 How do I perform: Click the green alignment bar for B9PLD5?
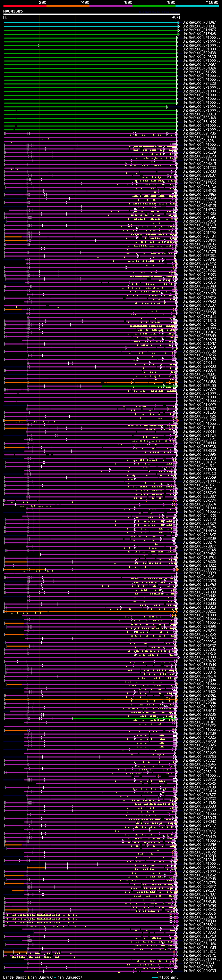(140, 386)
